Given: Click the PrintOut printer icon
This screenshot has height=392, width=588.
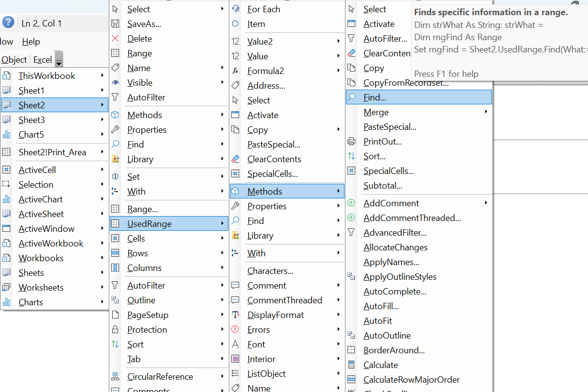Looking at the screenshot, I should 351,141.
